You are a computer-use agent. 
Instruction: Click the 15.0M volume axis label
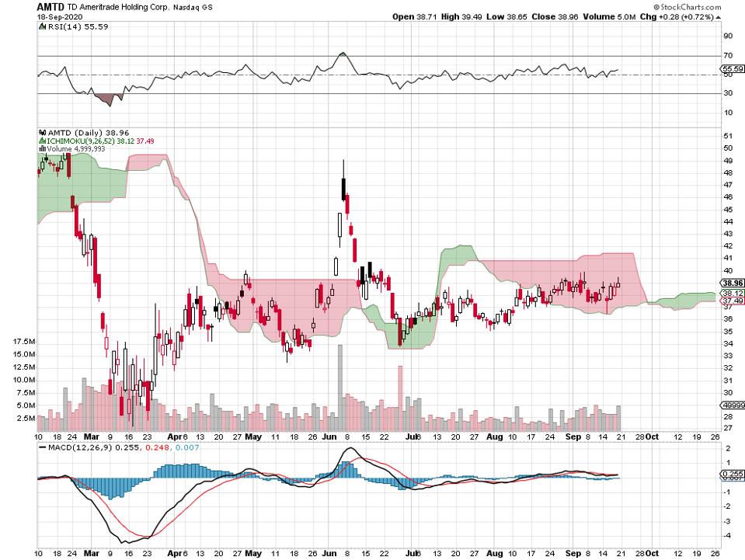coord(24,354)
